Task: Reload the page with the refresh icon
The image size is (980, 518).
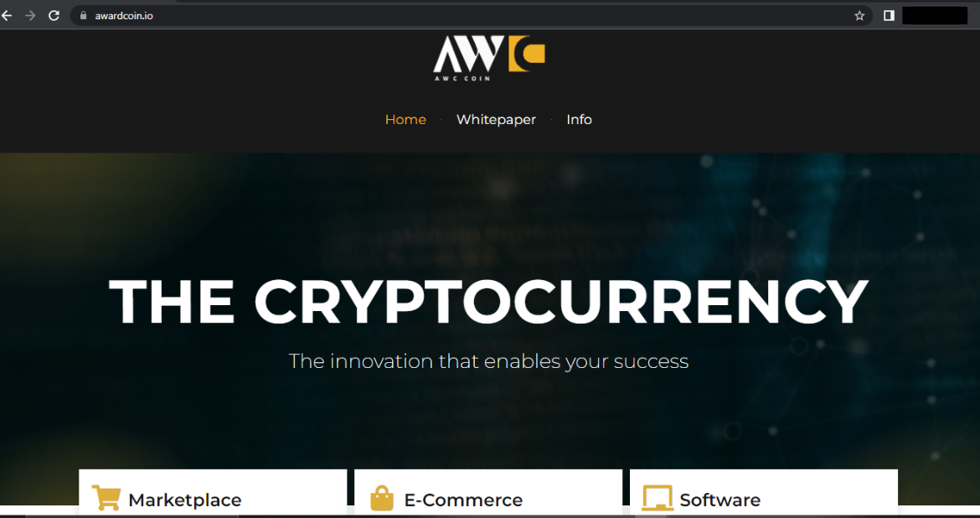Action: (x=54, y=16)
